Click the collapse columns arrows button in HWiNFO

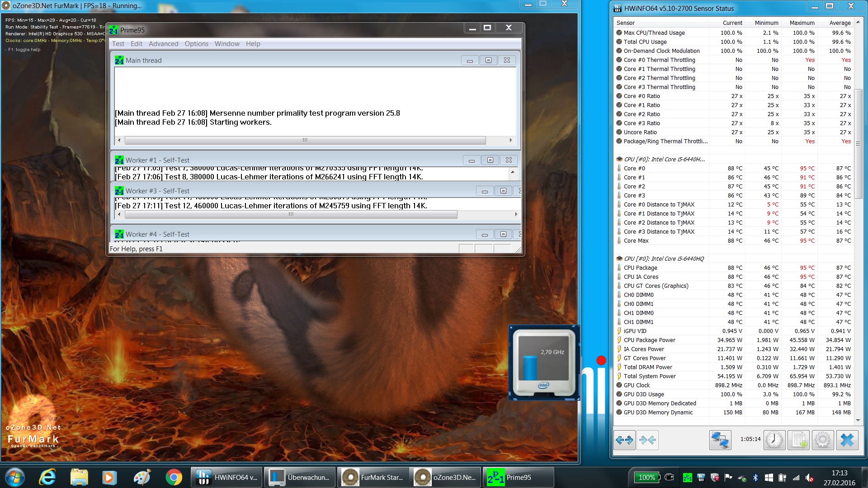point(647,440)
